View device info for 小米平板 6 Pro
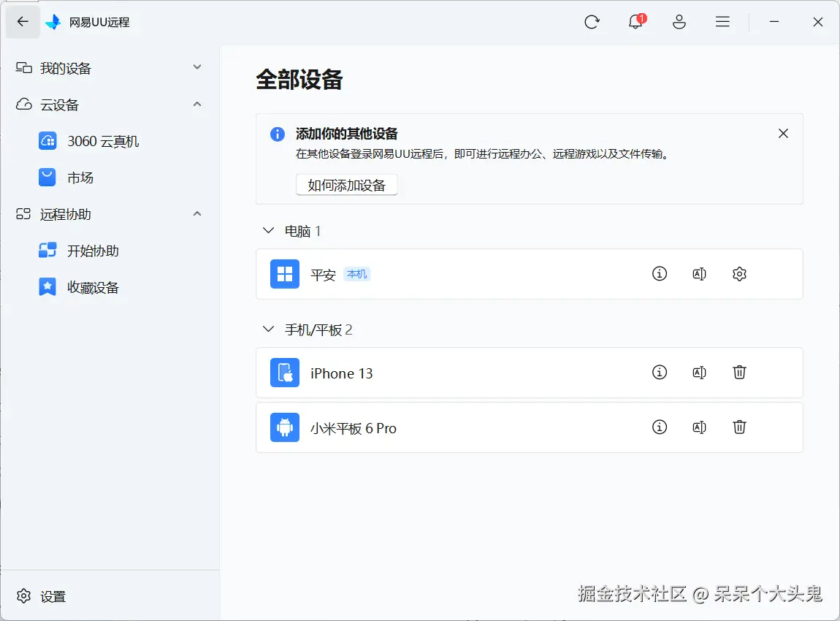 point(660,427)
